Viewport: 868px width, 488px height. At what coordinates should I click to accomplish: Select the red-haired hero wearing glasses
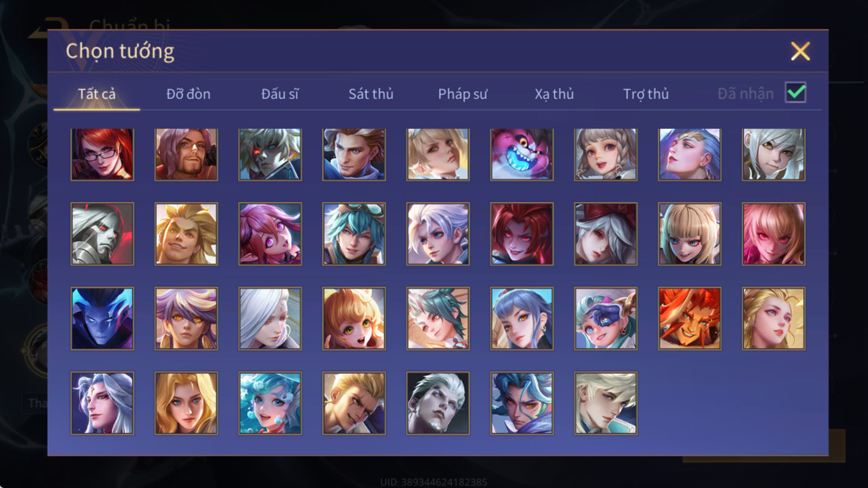coord(102,155)
